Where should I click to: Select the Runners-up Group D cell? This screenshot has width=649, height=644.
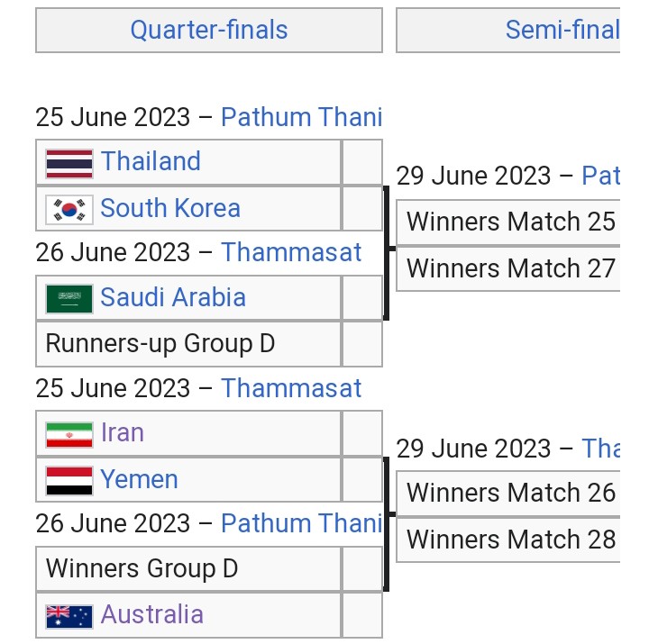coord(188,344)
